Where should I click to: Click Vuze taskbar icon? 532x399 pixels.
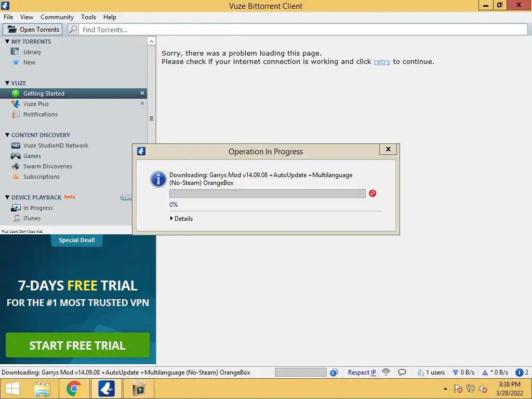pos(106,389)
